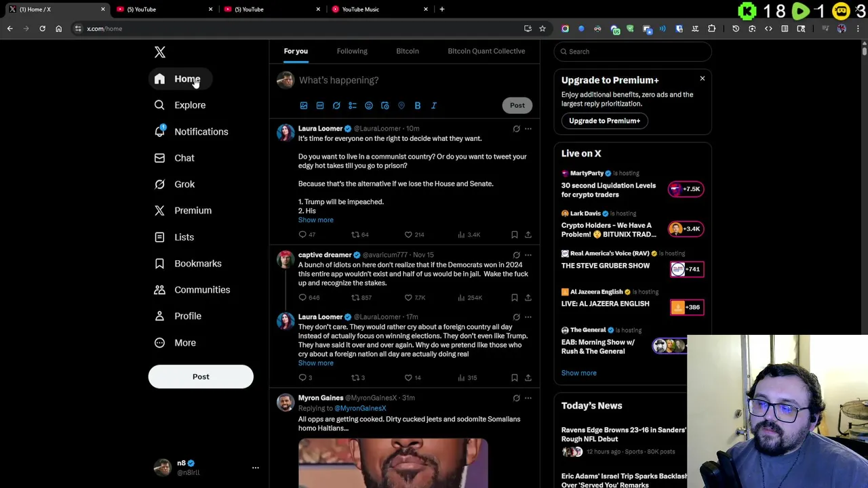Screen dimensions: 868x488
Task: Open Premium in the sidebar
Action: pos(183,211)
